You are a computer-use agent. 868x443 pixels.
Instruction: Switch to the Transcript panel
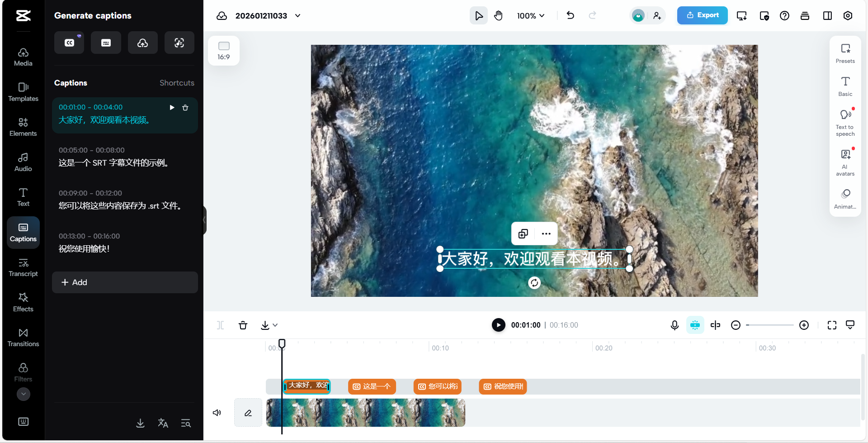pos(23,267)
